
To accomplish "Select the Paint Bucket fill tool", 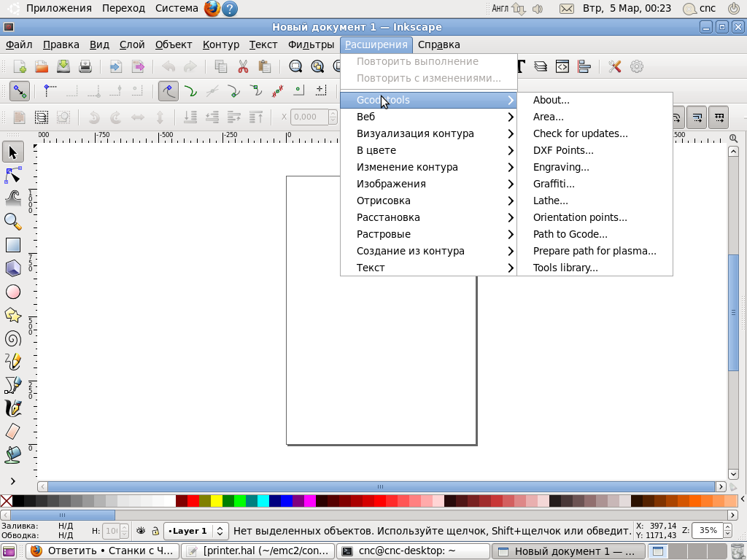I will click(13, 455).
